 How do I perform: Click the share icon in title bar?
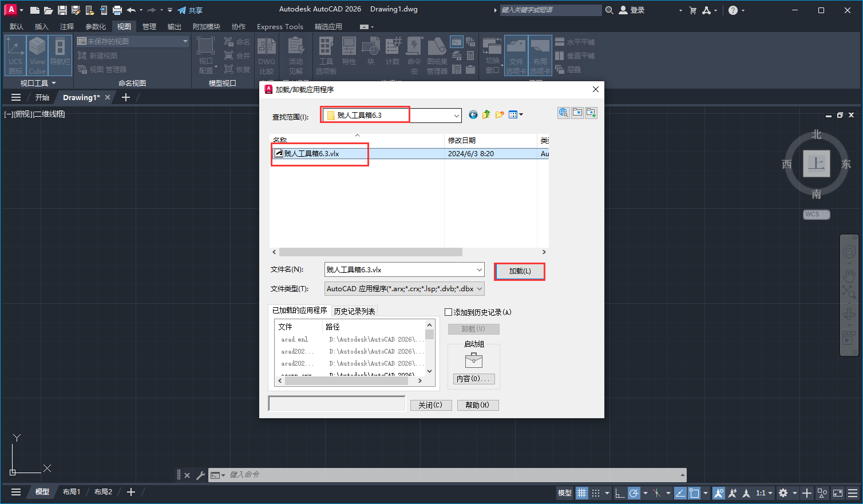pos(182,10)
